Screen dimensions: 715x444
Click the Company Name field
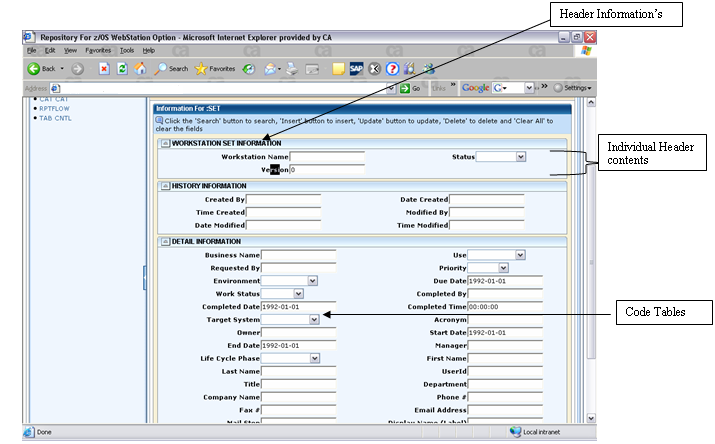coord(299,397)
